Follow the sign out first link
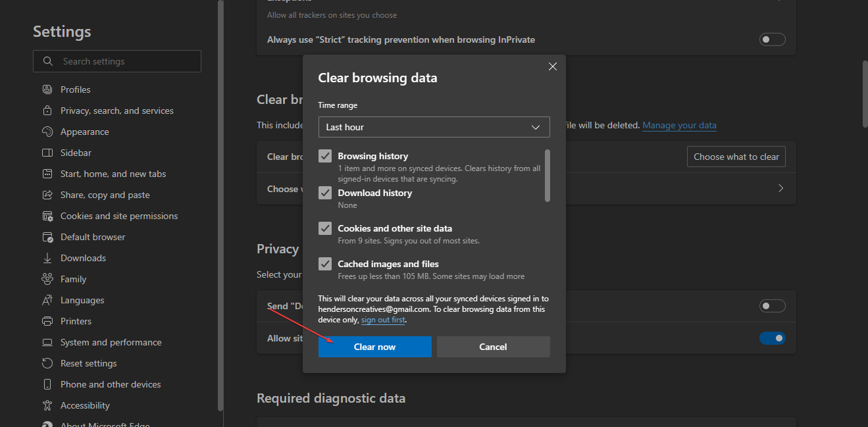Image resolution: width=868 pixels, height=427 pixels. pos(383,320)
